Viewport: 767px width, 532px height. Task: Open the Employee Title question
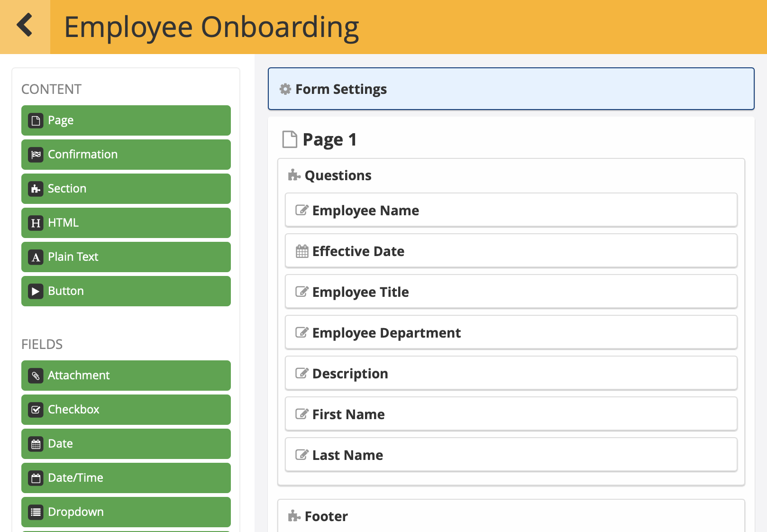[x=511, y=291]
